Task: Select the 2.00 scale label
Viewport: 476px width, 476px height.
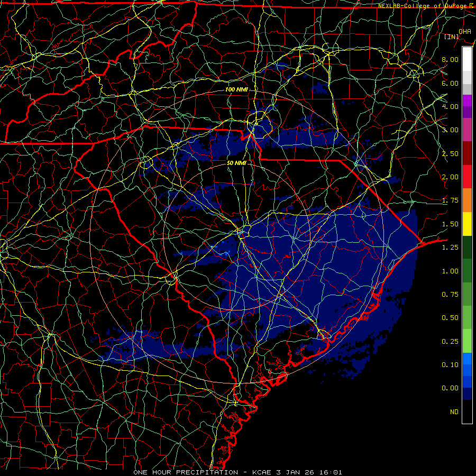Action: click(x=450, y=177)
